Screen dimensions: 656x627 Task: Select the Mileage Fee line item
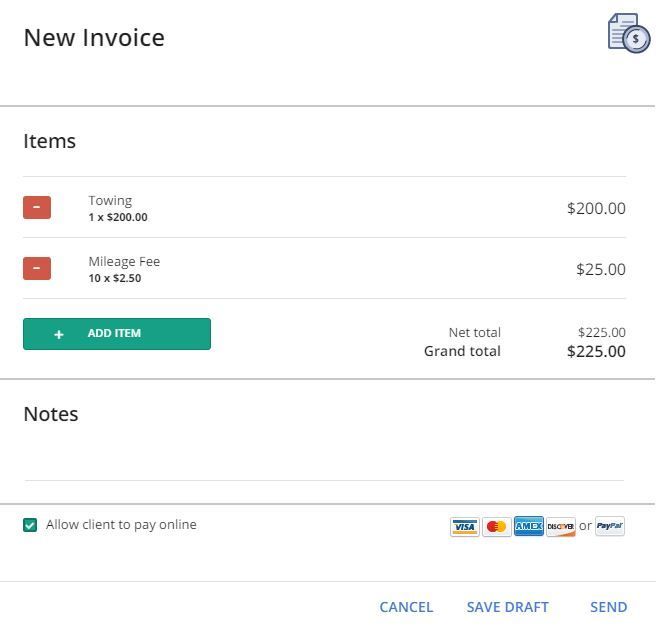[324, 269]
